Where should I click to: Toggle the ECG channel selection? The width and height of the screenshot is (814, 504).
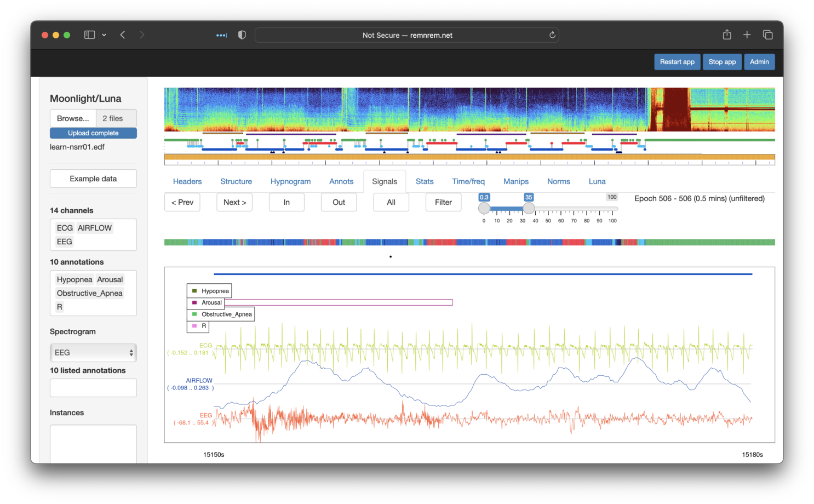pos(65,228)
